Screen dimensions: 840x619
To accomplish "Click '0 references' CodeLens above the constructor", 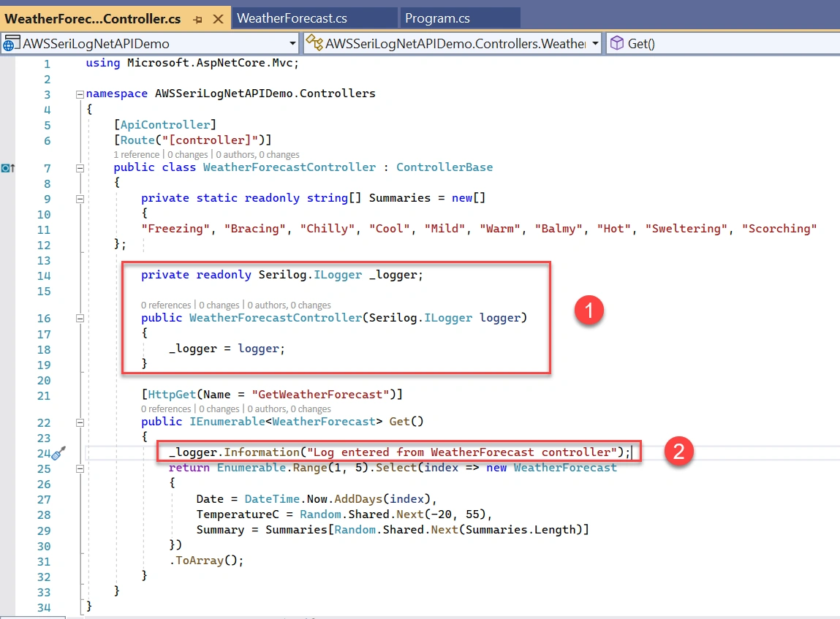I will pyautogui.click(x=165, y=305).
